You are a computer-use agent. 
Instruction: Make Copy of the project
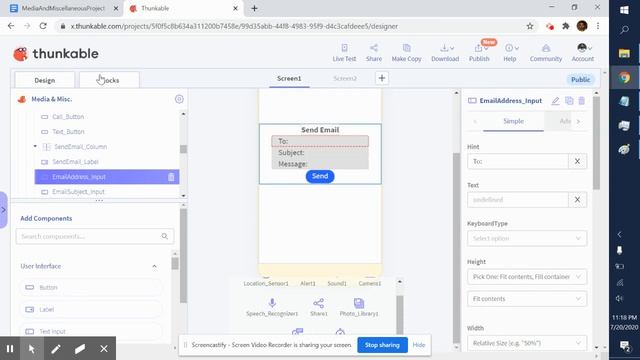tap(406, 53)
